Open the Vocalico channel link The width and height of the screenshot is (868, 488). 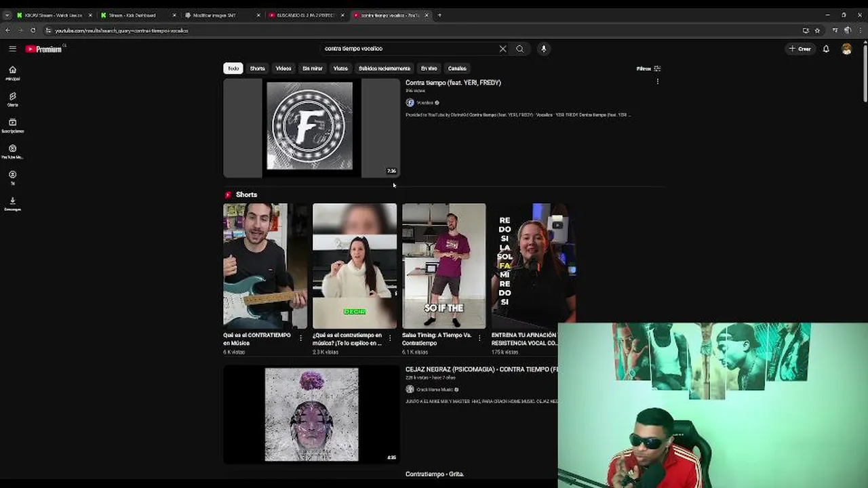coord(425,103)
